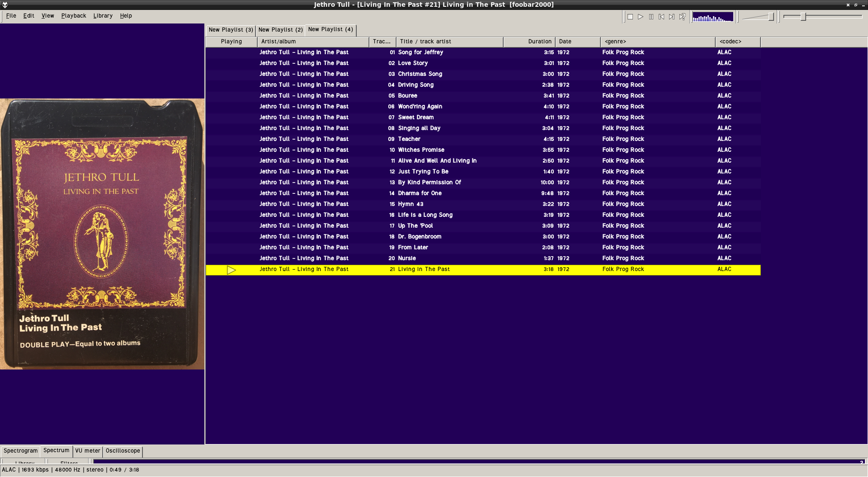Switch to the Spectrogram tab
Viewport: 868px width, 477px height.
point(20,451)
